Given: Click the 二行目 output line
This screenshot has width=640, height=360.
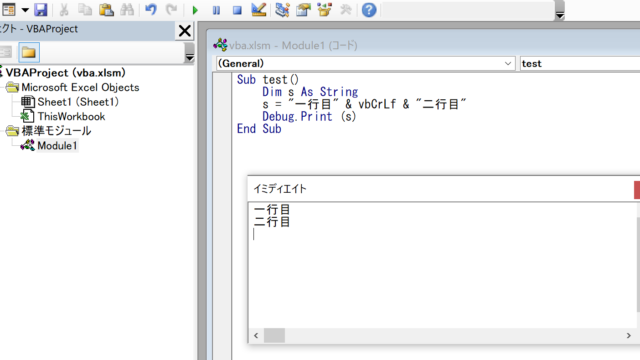Looking at the screenshot, I should click(272, 222).
